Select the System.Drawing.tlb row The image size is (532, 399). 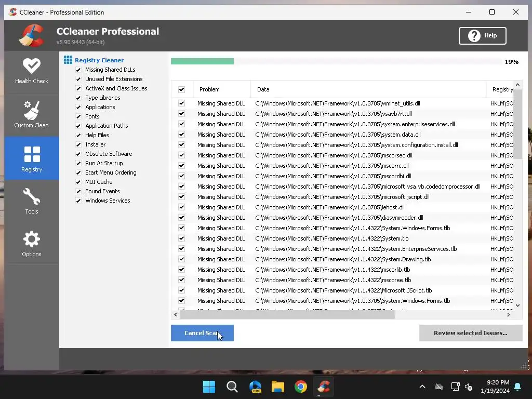tap(343, 259)
